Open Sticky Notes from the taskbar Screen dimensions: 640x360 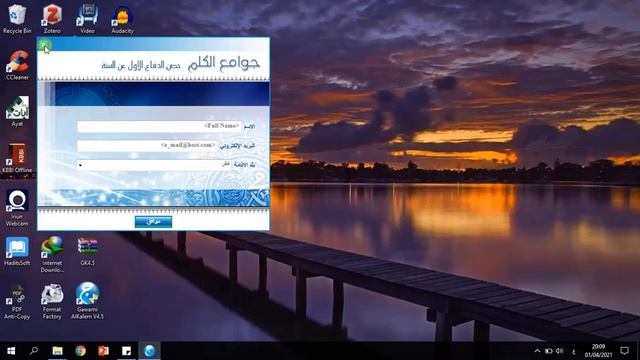coord(126,351)
